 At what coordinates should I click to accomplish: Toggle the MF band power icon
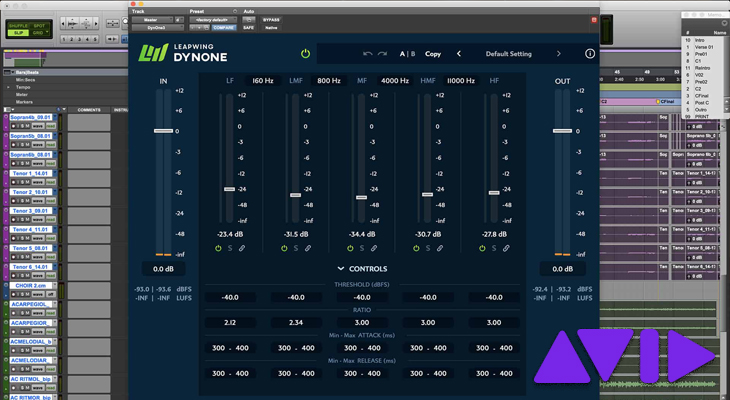[350, 248]
